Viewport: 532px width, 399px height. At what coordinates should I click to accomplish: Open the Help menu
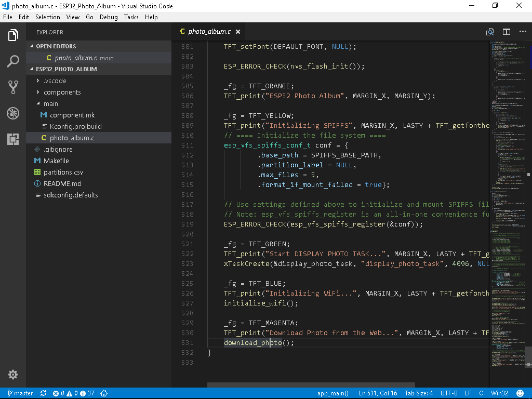coord(151,17)
